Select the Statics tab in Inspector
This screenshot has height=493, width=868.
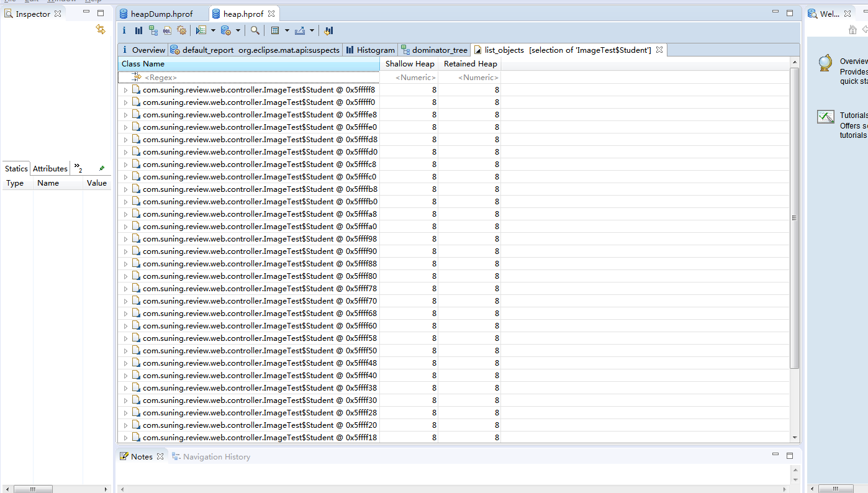[16, 168]
